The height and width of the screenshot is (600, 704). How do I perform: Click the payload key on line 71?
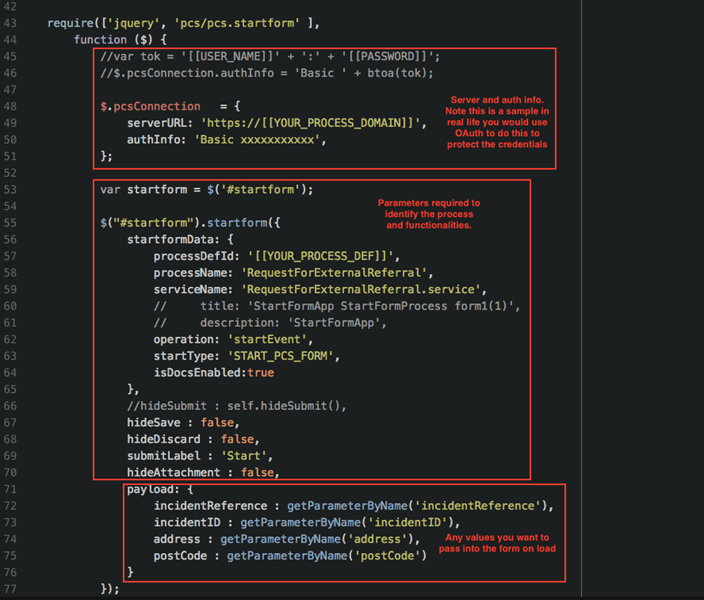(153, 489)
